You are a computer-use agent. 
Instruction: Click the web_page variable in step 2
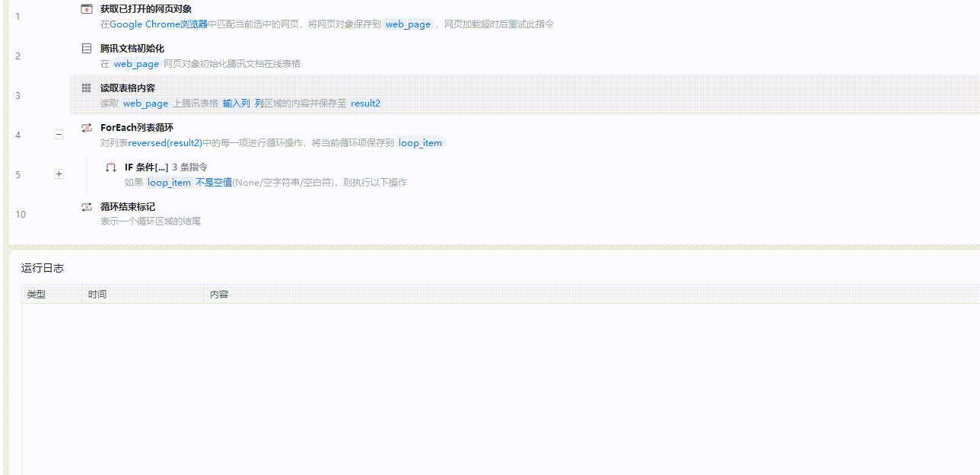pyautogui.click(x=137, y=64)
